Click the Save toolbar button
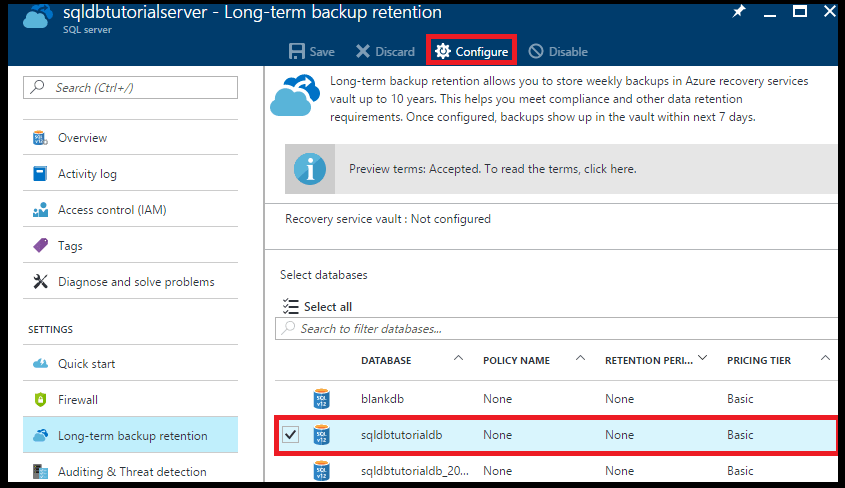Image resolution: width=845 pixels, height=488 pixels. [x=311, y=52]
